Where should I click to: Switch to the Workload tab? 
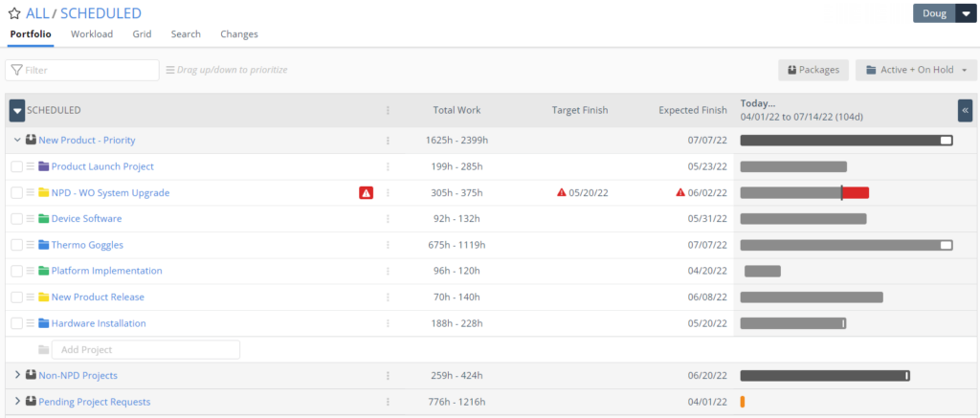(x=92, y=34)
